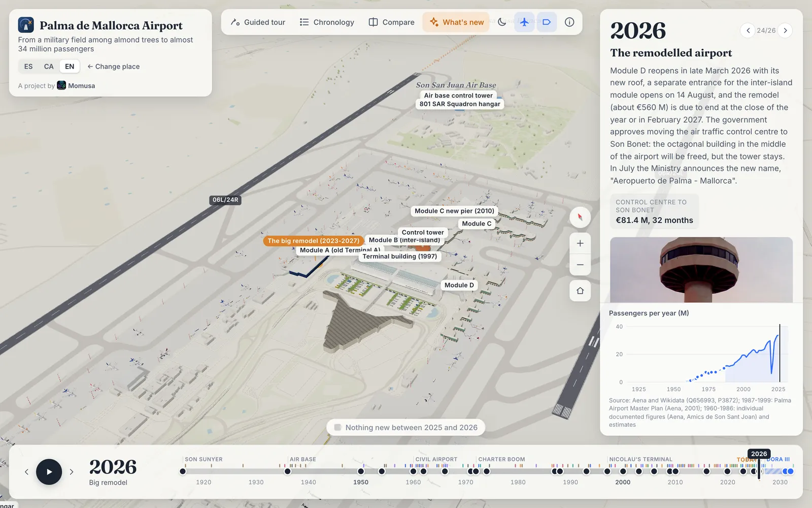This screenshot has height=508, width=812.
Task: Step timeline forward one event
Action: [72, 472]
